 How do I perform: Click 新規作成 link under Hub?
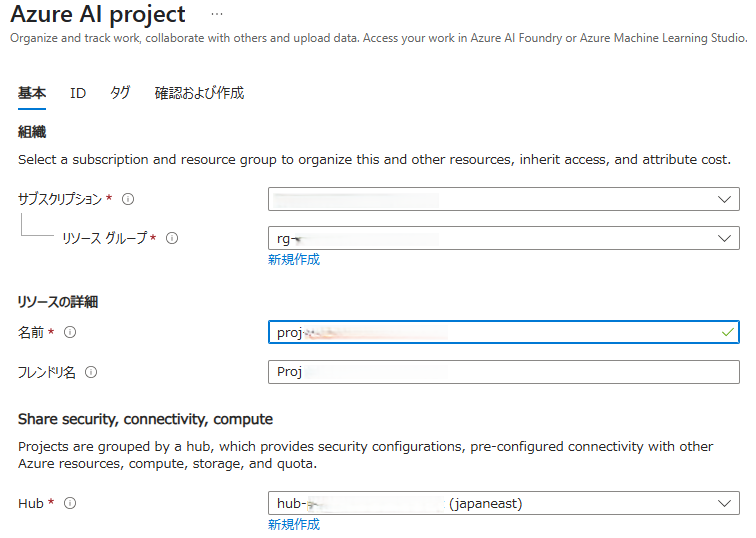[x=294, y=525]
